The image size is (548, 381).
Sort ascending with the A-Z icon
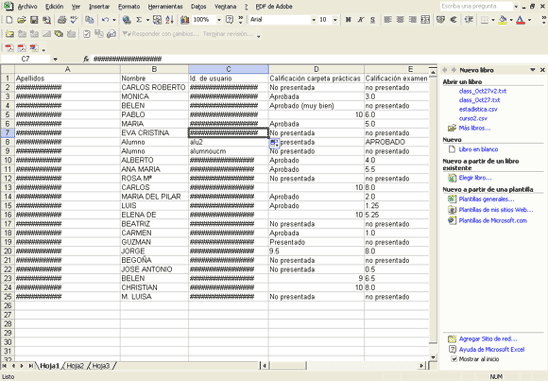pyautogui.click(x=170, y=20)
